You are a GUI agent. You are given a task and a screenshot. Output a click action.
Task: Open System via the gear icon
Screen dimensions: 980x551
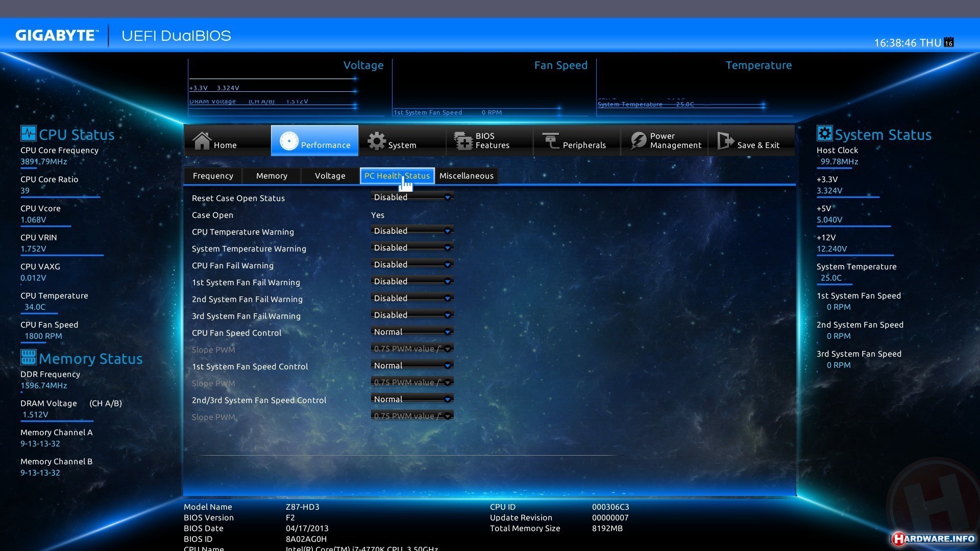tap(377, 141)
